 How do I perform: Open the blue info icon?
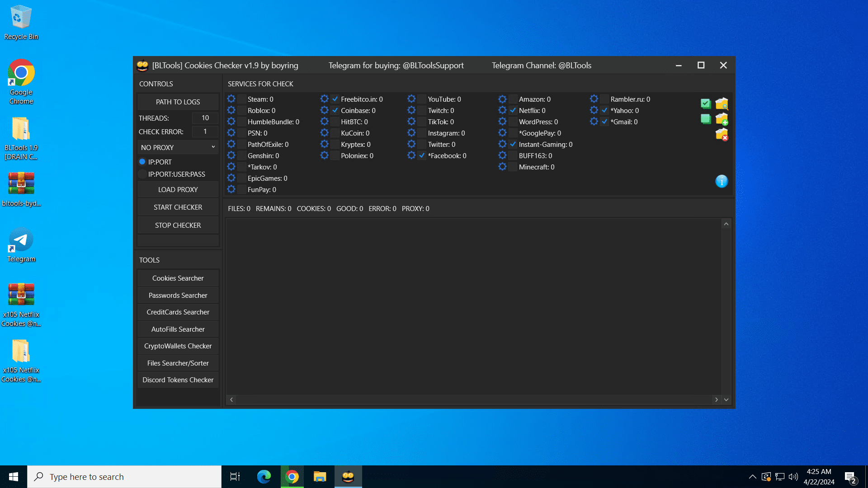[722, 181]
